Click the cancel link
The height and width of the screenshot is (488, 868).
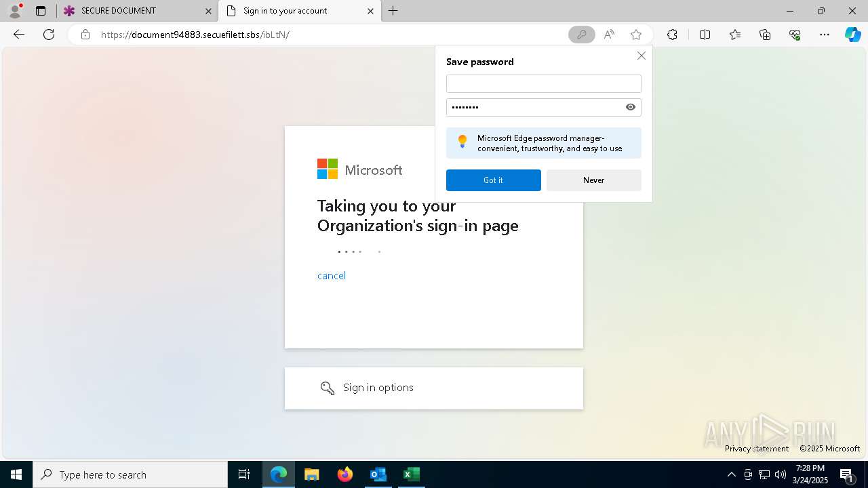coord(332,275)
